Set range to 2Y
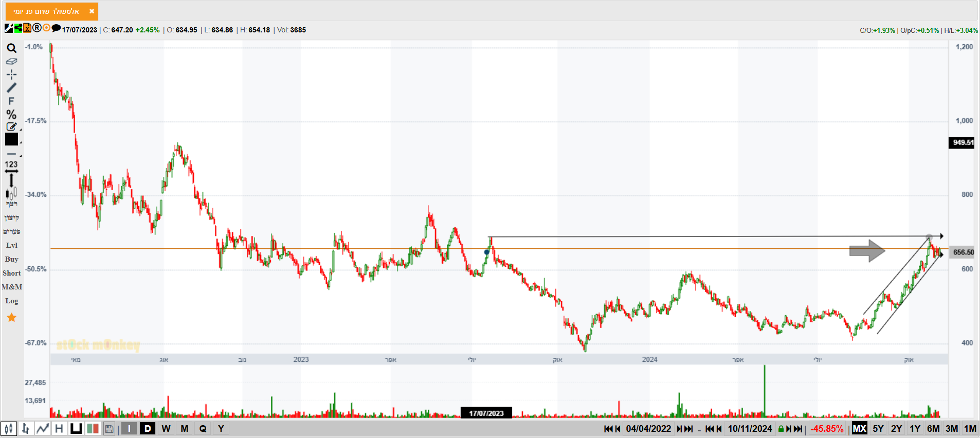The height and width of the screenshot is (438, 980). pos(897,428)
